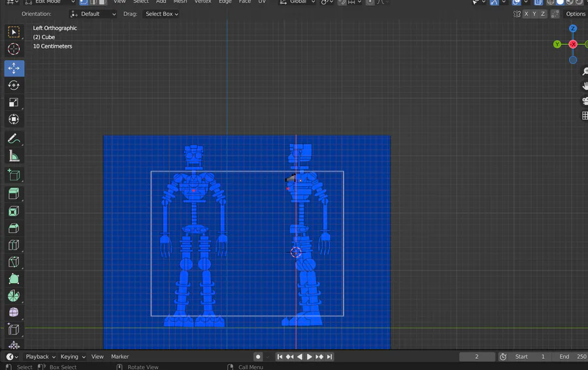Click the green Y axis gizmo ball

pos(557,44)
